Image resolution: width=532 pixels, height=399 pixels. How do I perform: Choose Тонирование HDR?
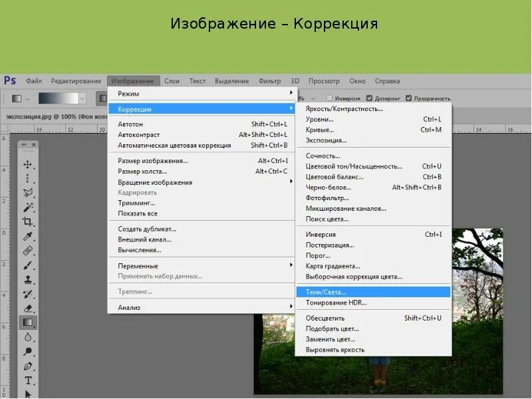click(x=373, y=303)
